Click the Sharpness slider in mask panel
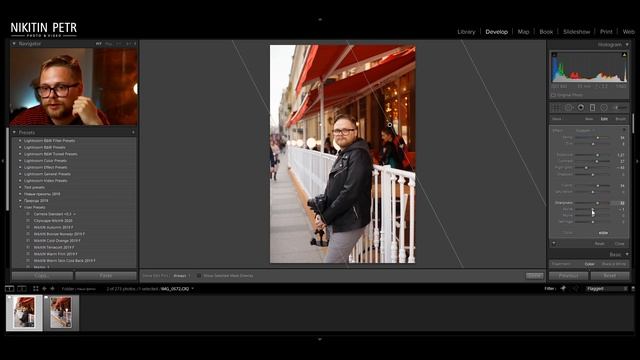This screenshot has height=360, width=640. 592,203
